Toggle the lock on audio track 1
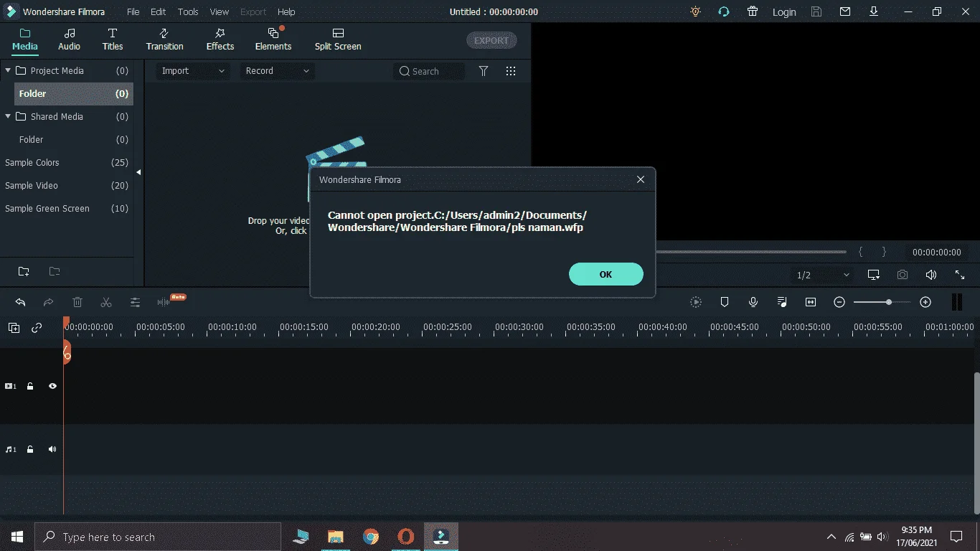Viewport: 980px width, 551px height. coord(30,449)
